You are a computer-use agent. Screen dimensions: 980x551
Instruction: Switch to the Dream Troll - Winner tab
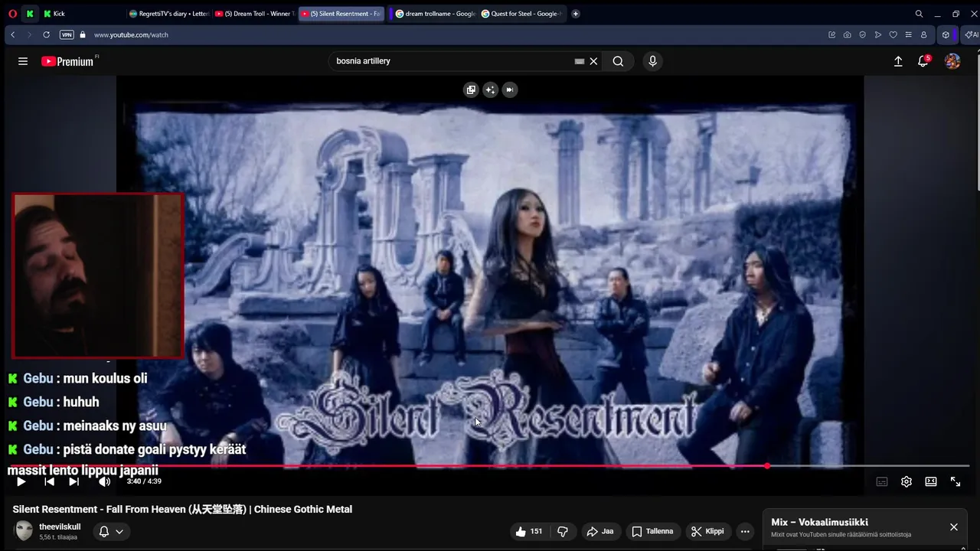tap(254, 14)
